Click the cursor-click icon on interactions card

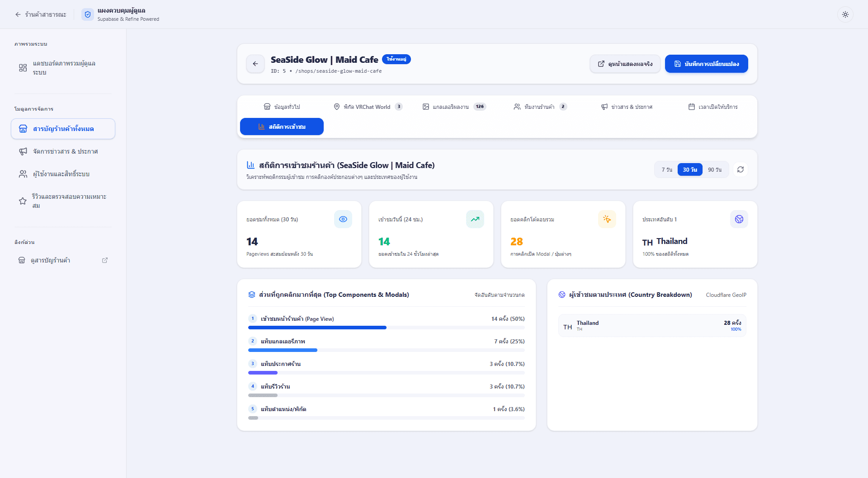coord(607,219)
